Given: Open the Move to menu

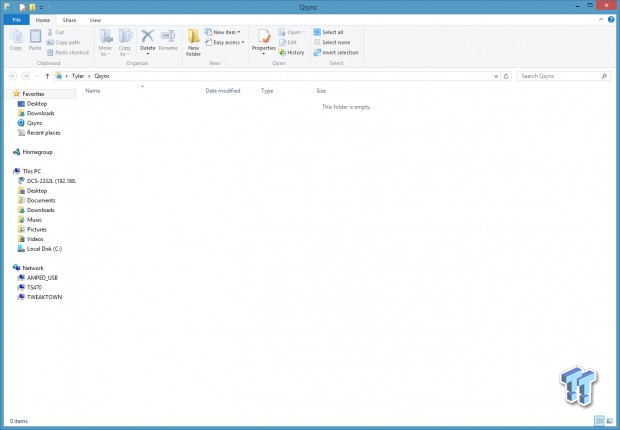Looking at the screenshot, I should pyautogui.click(x=105, y=42).
